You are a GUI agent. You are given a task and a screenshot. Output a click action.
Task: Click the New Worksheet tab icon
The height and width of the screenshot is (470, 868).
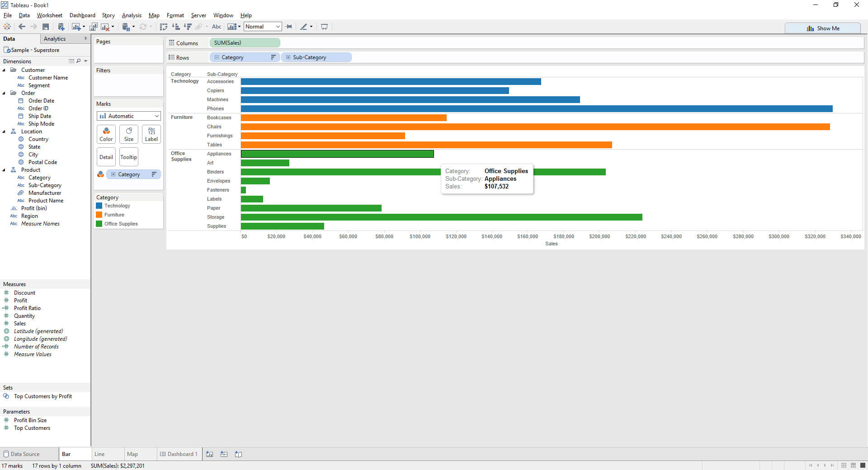click(x=210, y=454)
